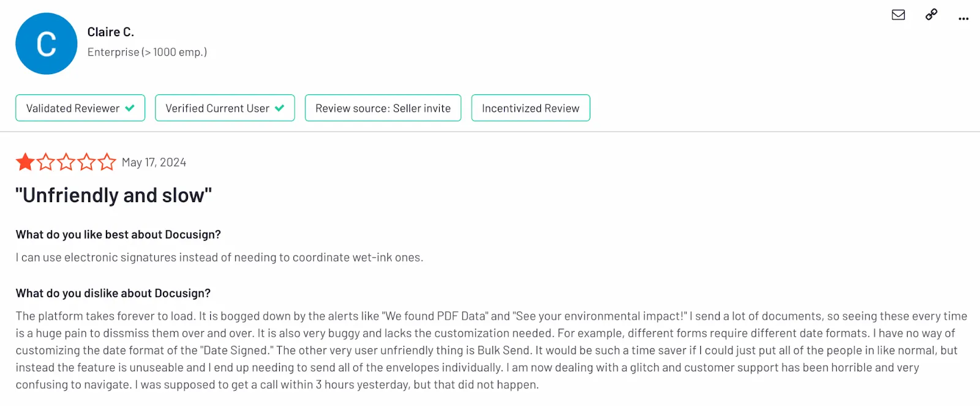980x406 pixels.
Task: Click the Review source: Seller invite badge
Action: [x=382, y=108]
